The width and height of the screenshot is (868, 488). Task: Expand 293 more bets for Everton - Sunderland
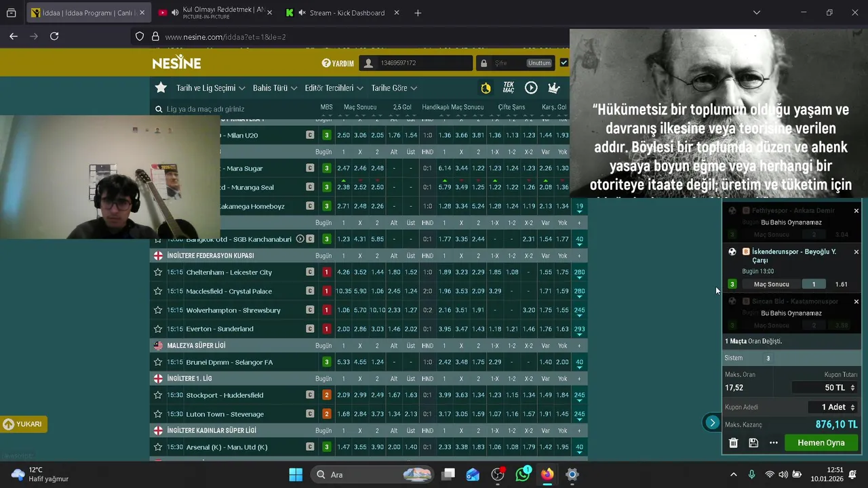point(579,330)
